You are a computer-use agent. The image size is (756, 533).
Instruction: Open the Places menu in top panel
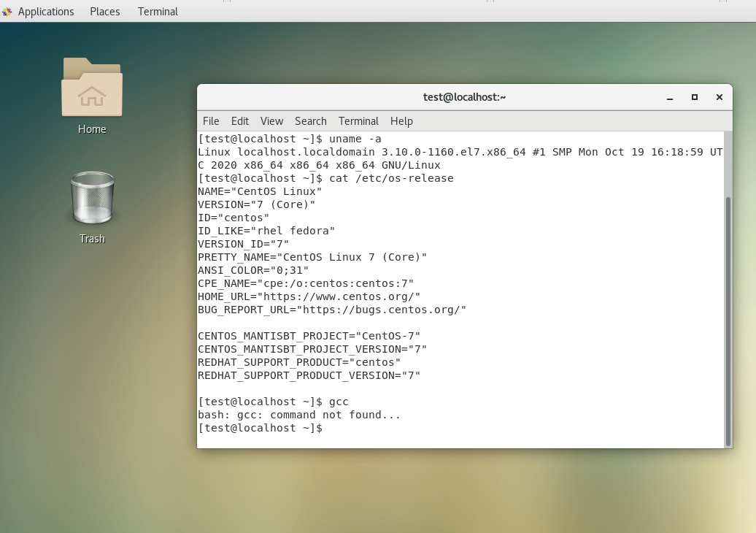click(x=104, y=12)
